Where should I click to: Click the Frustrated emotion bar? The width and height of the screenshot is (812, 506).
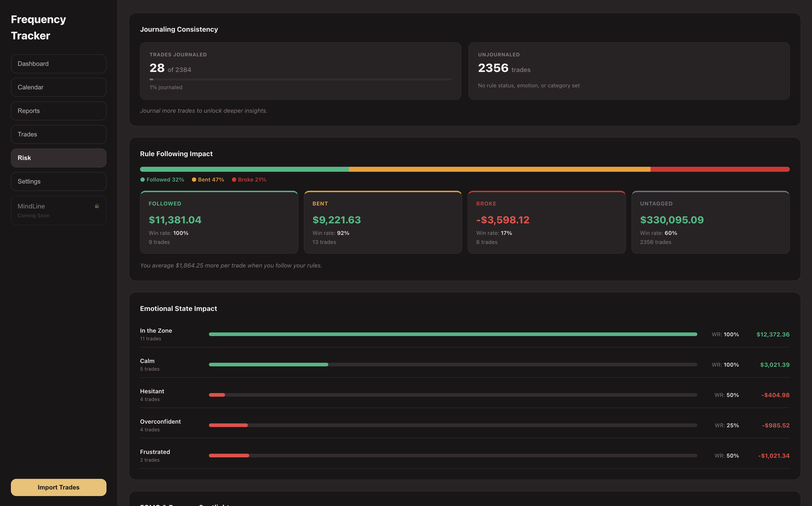click(453, 456)
